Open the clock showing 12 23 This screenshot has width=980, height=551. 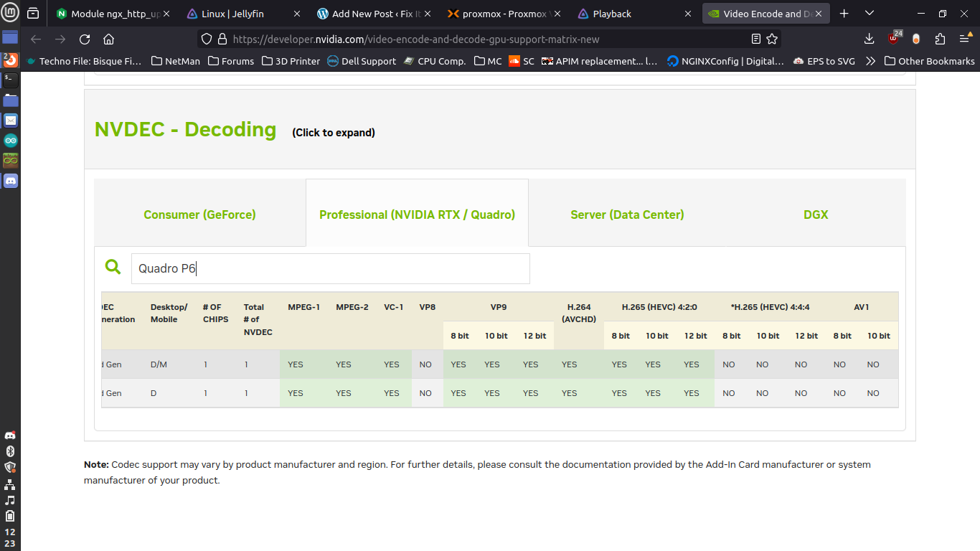coord(10,537)
